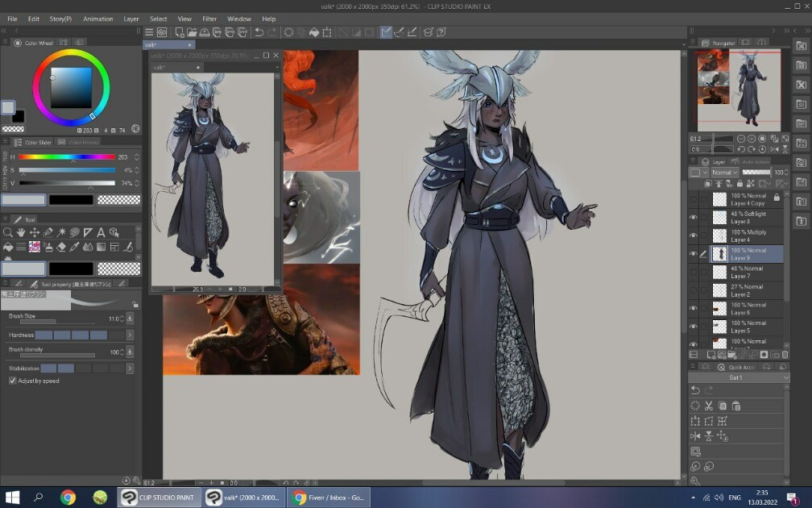Switch to the Auto Action tab
The image size is (812, 508).
click(x=750, y=162)
